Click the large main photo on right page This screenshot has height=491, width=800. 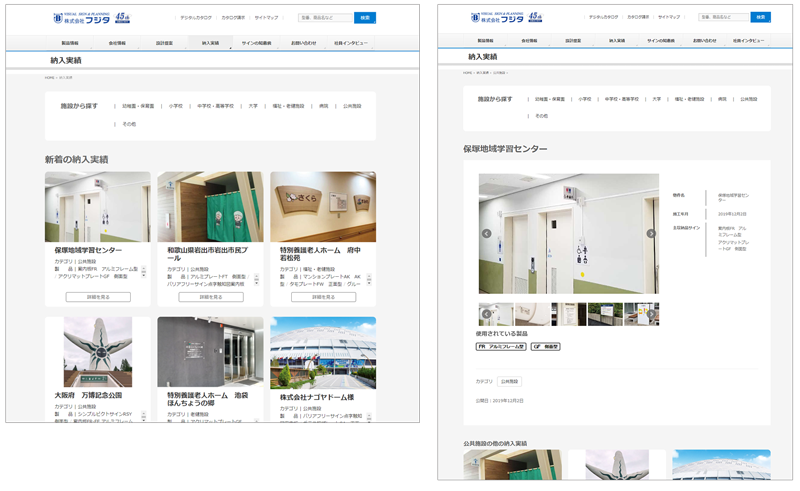pyautogui.click(x=568, y=233)
